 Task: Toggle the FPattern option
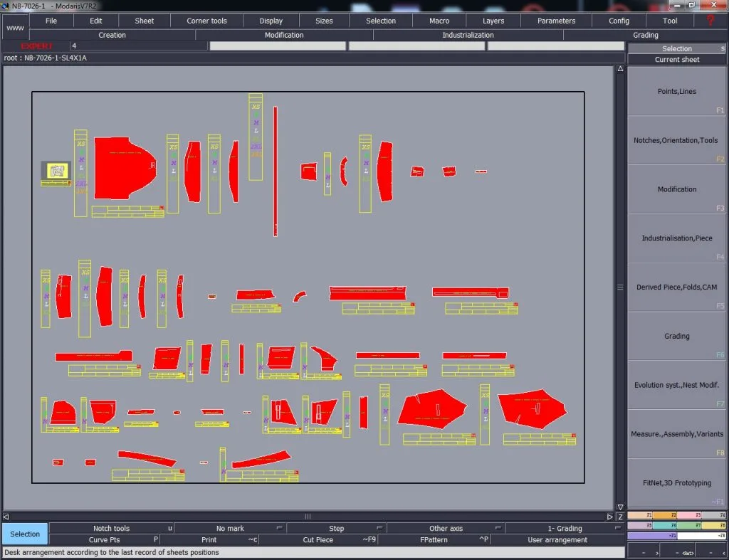pos(434,539)
